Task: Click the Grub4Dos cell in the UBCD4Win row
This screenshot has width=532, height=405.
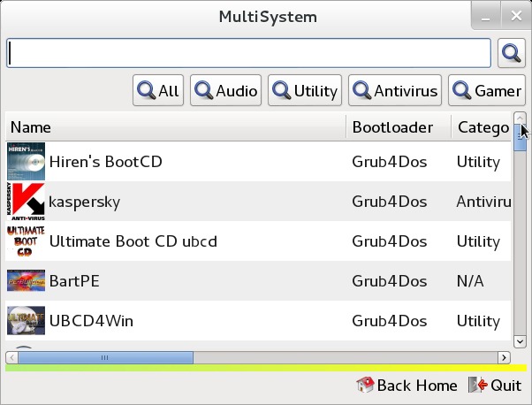Action: (390, 321)
